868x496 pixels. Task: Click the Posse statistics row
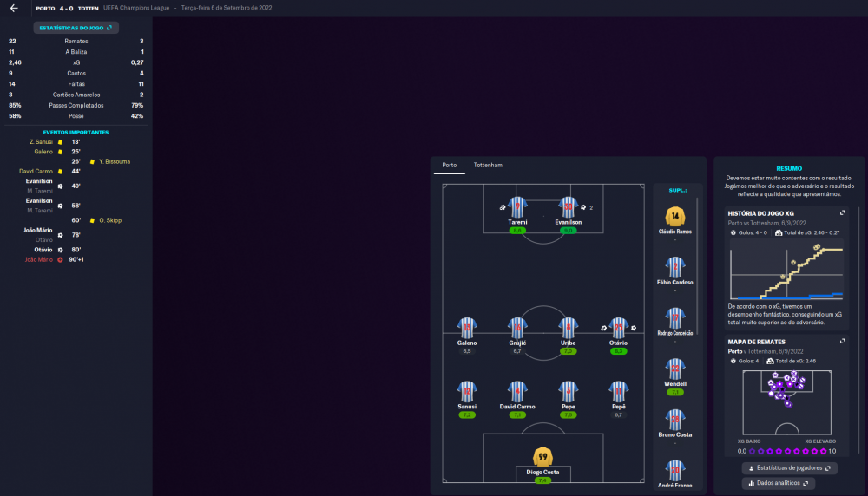tap(76, 116)
